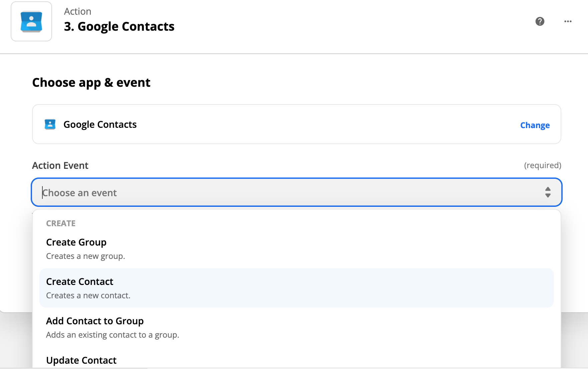Viewport: 588px width, 369px height.
Task: Click the (required) indicator text
Action: [x=543, y=165]
